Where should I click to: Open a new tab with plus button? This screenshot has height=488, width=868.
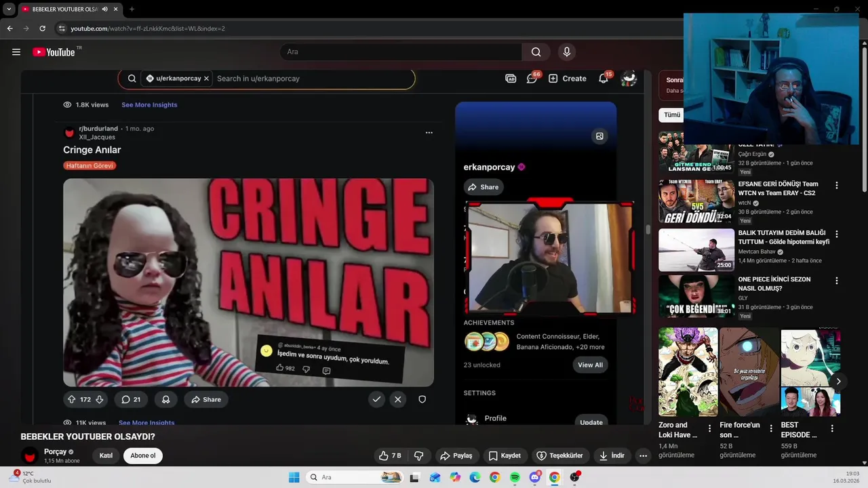point(132,9)
